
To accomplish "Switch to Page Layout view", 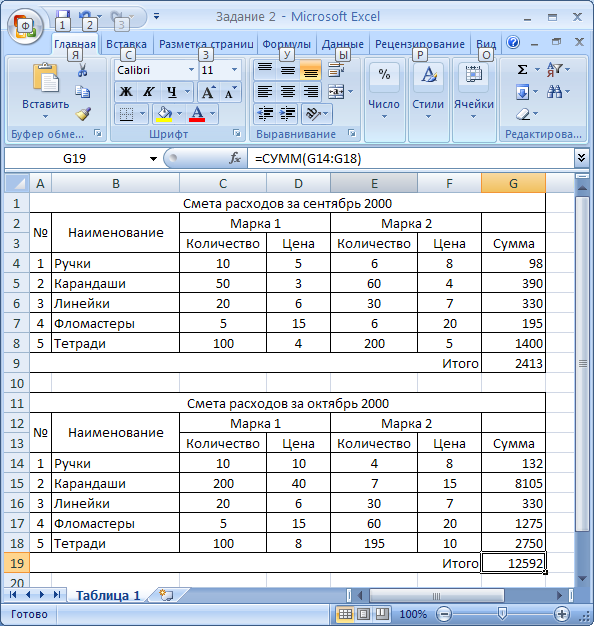I will 364,614.
